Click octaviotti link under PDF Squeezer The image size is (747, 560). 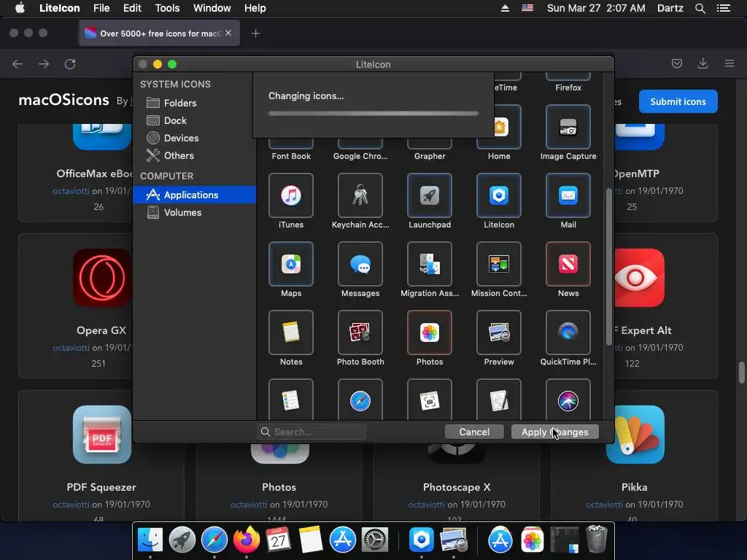71,505
